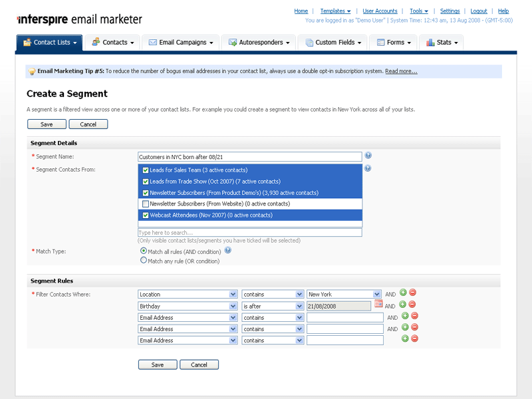This screenshot has height=399, width=532.
Task: Select Match all rules (AND condition)
Action: pyautogui.click(x=144, y=251)
